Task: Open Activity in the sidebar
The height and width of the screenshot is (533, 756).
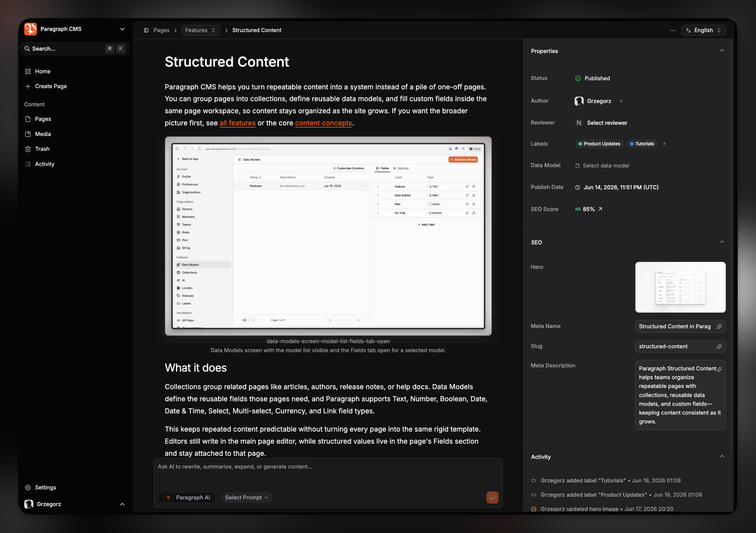Action: 45,164
